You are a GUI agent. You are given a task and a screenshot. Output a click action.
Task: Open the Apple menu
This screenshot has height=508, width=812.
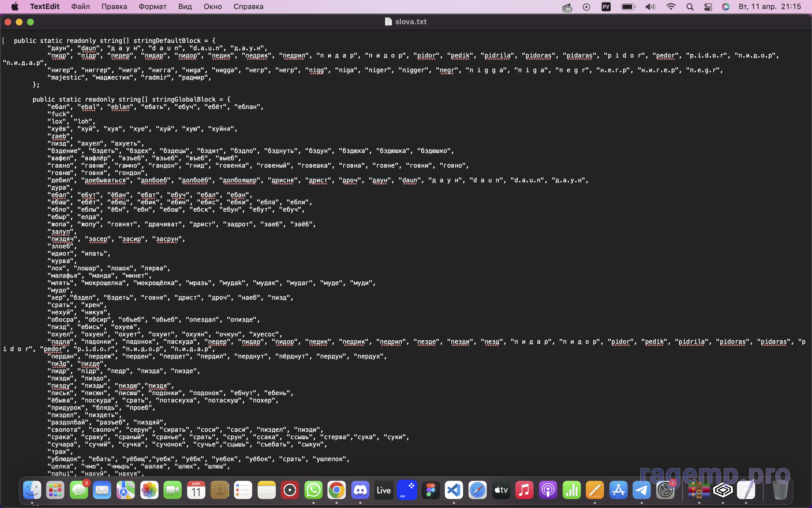[15, 7]
